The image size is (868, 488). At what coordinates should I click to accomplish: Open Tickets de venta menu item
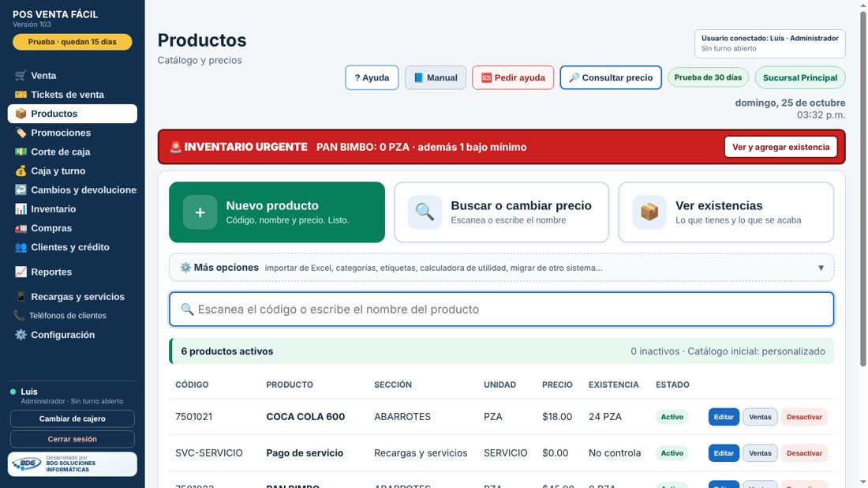73,95
